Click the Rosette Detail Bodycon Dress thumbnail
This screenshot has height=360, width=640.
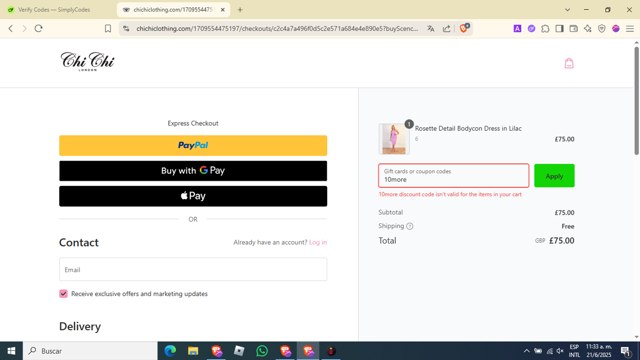click(394, 139)
